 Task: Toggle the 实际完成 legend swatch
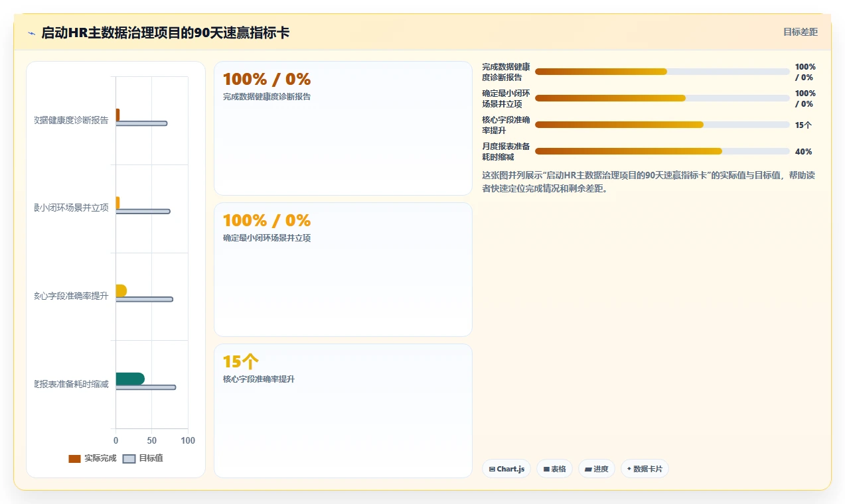[x=74, y=458]
